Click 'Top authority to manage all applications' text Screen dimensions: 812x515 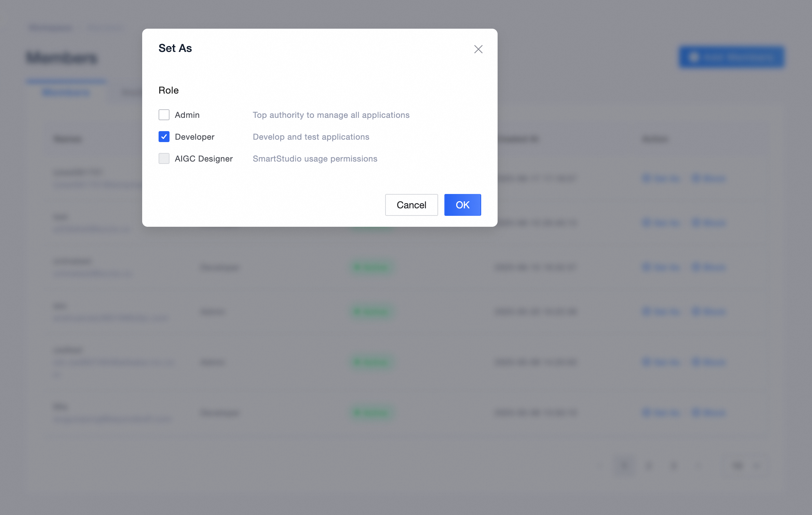click(331, 115)
